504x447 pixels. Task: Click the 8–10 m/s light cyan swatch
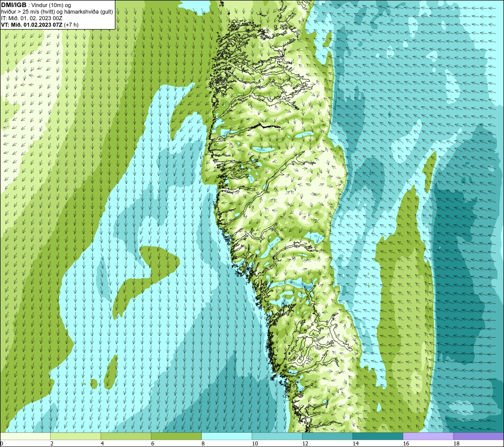point(227,436)
